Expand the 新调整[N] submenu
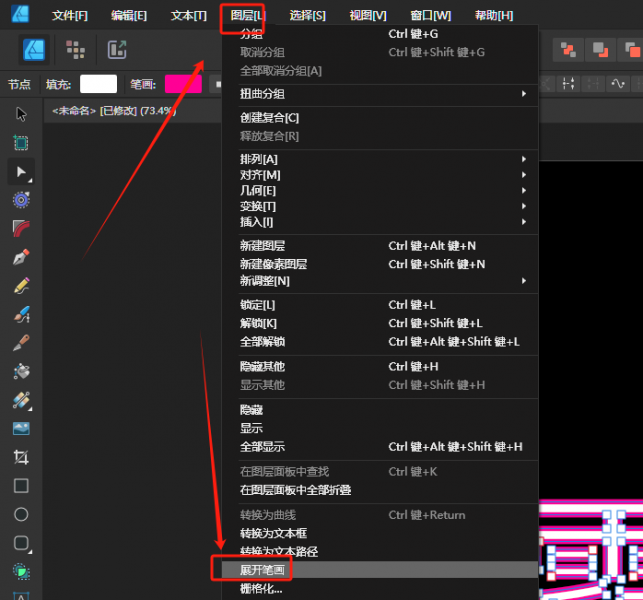This screenshot has height=600, width=643. click(380, 281)
